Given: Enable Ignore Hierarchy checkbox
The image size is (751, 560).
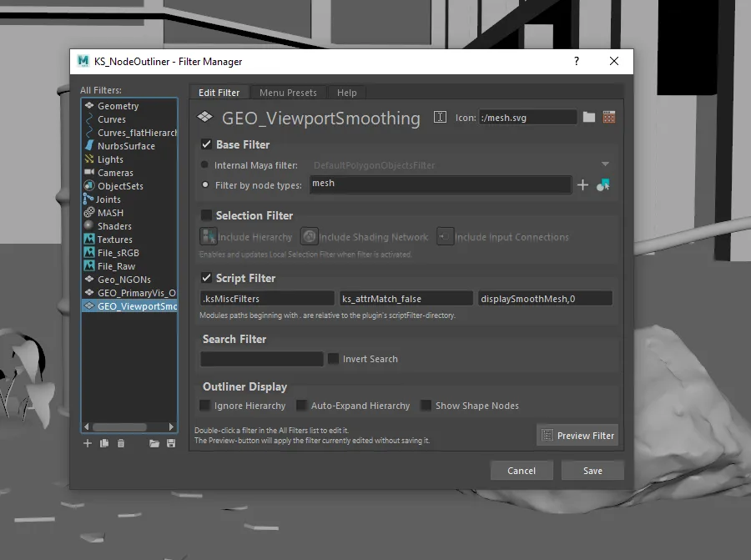Looking at the screenshot, I should pos(205,406).
